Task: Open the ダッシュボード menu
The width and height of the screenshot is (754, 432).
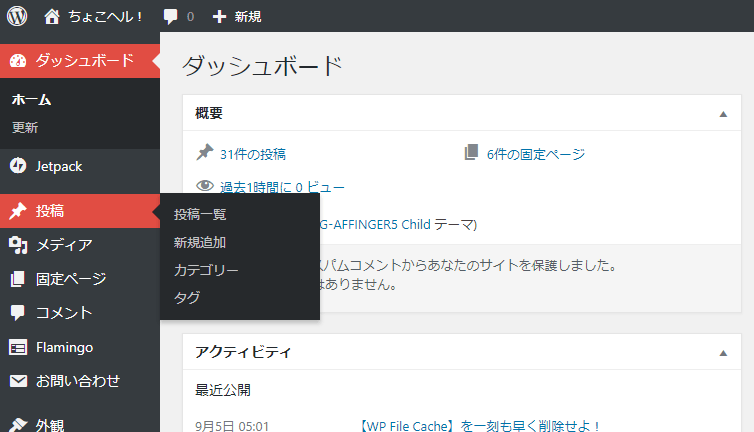Action: click(80, 61)
